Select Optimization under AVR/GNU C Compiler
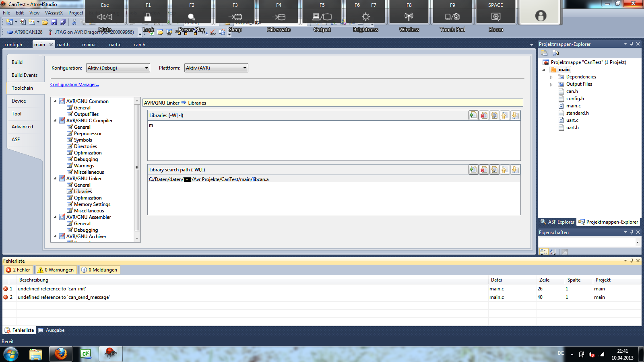The image size is (644, 362). tap(88, 153)
